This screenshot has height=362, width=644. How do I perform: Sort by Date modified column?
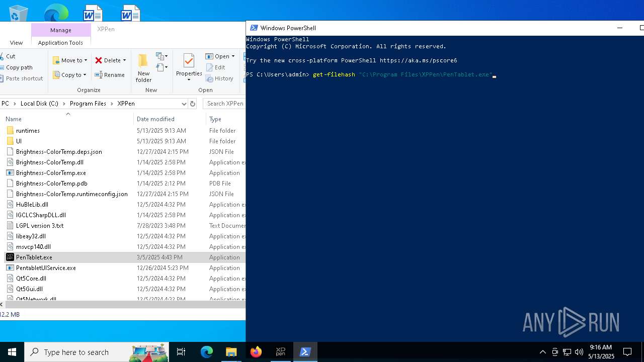tap(170, 119)
